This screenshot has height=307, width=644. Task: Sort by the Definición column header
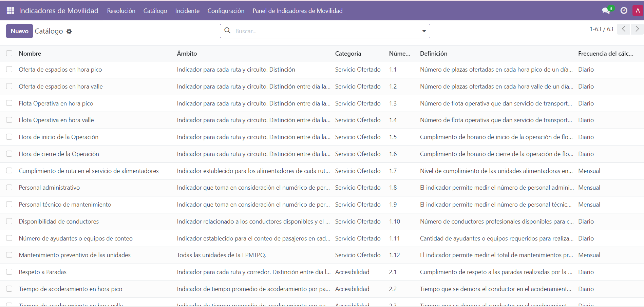(x=434, y=54)
